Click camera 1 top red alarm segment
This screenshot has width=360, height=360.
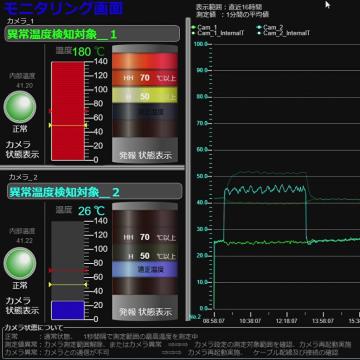click(x=145, y=62)
